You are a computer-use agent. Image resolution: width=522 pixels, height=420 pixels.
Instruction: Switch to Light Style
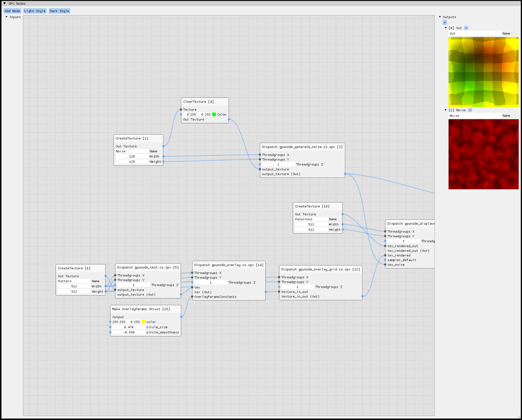[x=35, y=11]
